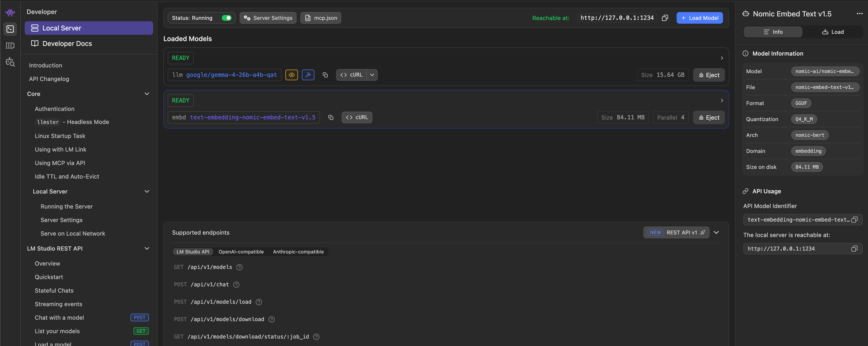The width and height of the screenshot is (868, 346).
Task: Open the Authentication docs page
Action: pos(55,109)
